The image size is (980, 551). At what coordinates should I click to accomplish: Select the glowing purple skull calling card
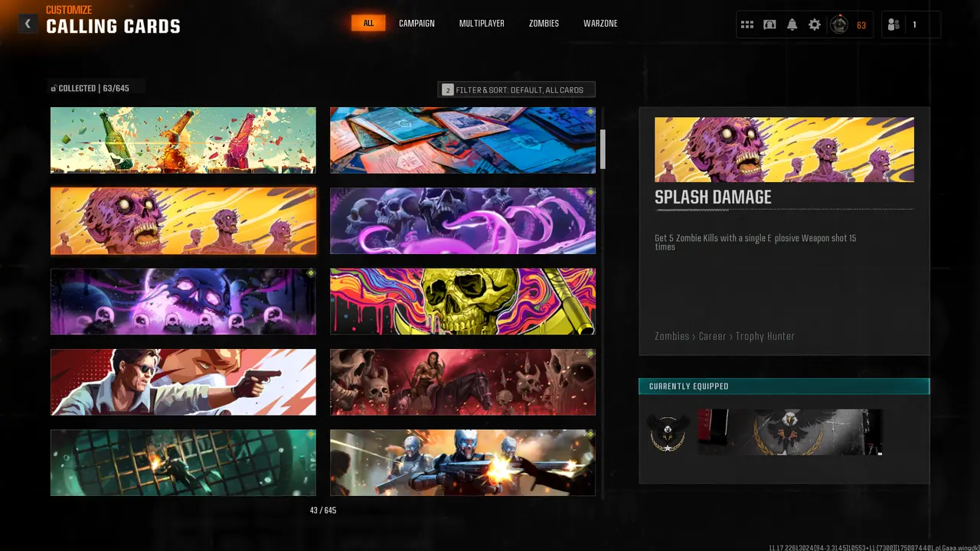(x=183, y=302)
